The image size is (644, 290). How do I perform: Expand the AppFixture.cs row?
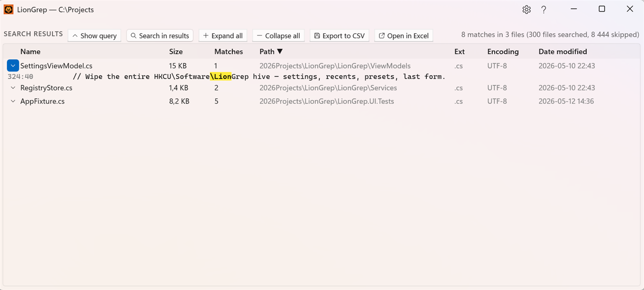pos(13,101)
